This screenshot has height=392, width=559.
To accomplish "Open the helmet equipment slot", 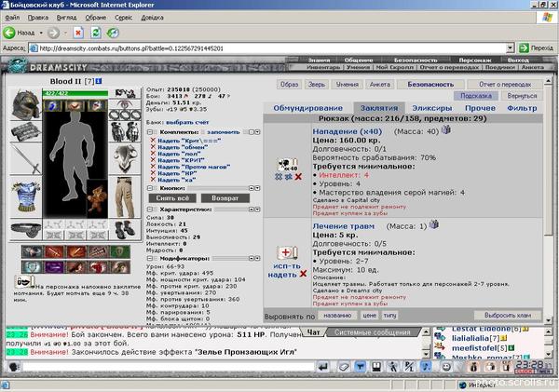I will 26,103.
